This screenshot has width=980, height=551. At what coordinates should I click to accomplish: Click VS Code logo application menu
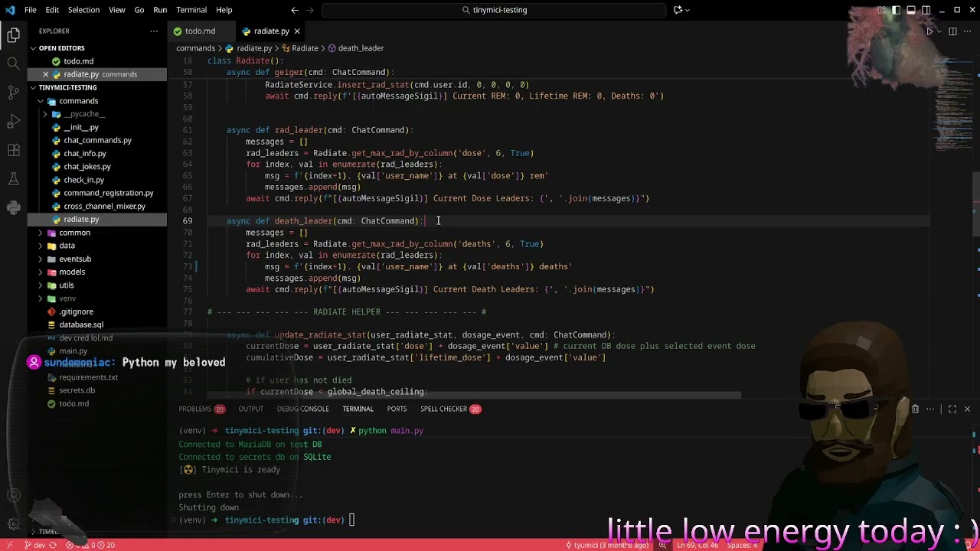tap(10, 10)
